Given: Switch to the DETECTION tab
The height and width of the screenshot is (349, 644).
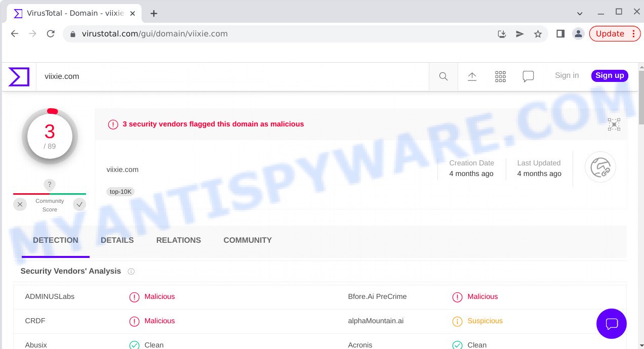Looking at the screenshot, I should pos(56,241).
